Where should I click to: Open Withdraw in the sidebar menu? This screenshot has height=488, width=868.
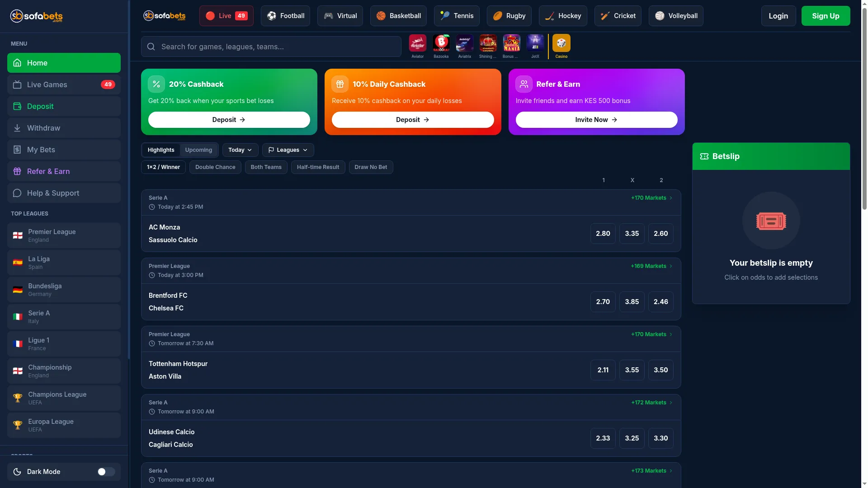[64, 128]
